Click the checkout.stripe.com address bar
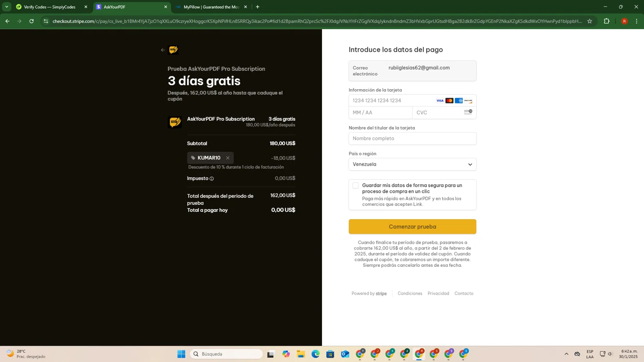 click(317, 21)
